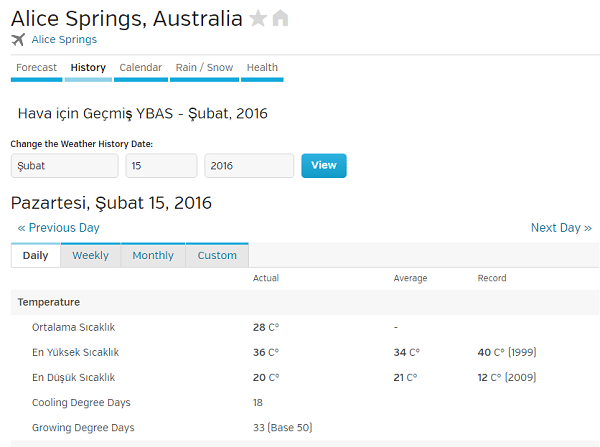
Task: Select the History tab
Action: (88, 68)
